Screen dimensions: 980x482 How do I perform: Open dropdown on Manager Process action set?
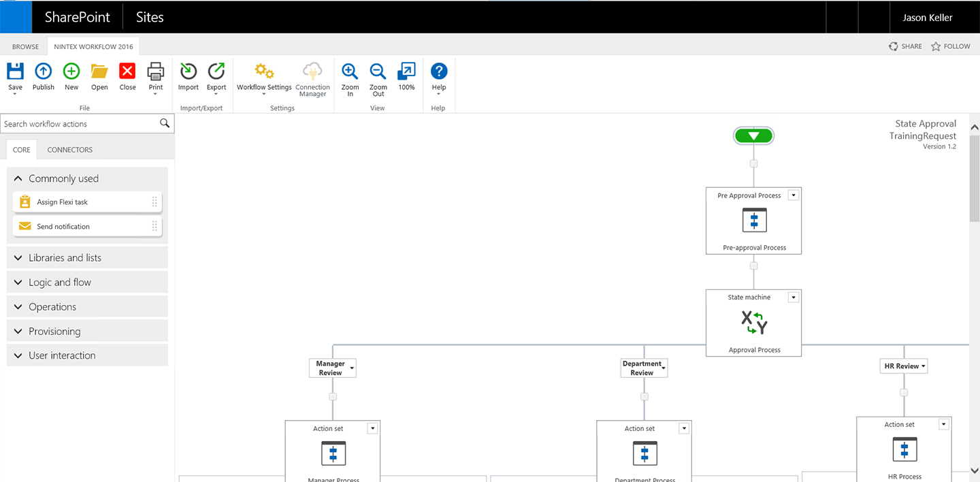coord(372,428)
